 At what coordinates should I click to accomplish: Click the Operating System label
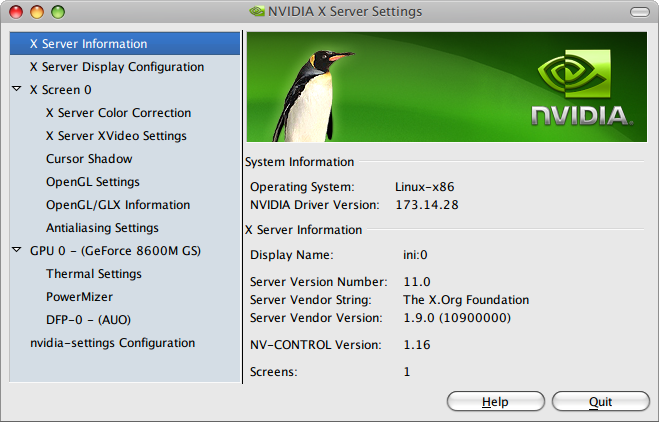[302, 187]
